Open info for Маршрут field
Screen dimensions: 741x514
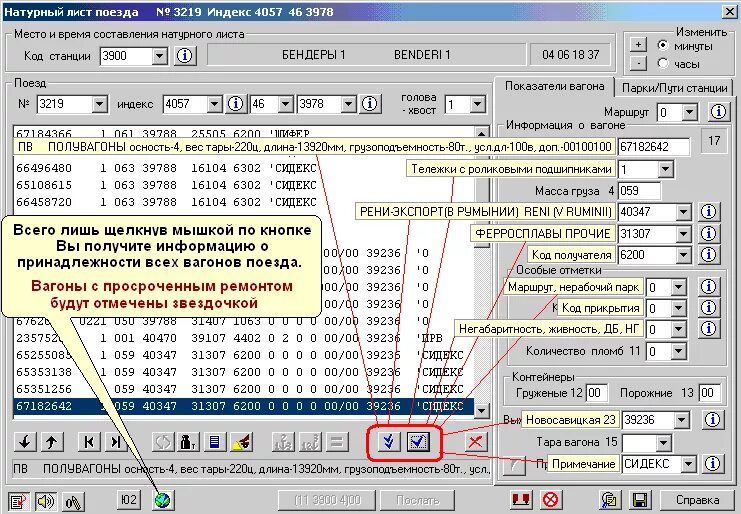point(718,112)
